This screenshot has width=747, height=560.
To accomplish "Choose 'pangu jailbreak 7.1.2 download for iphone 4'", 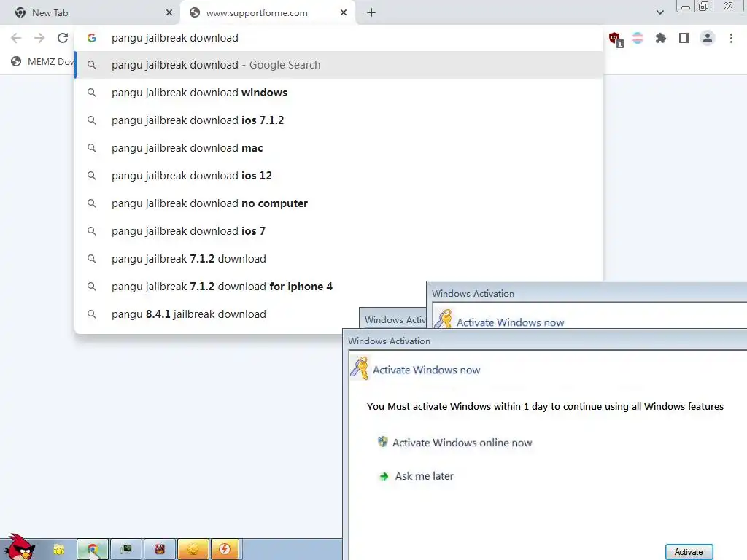I will point(251,287).
